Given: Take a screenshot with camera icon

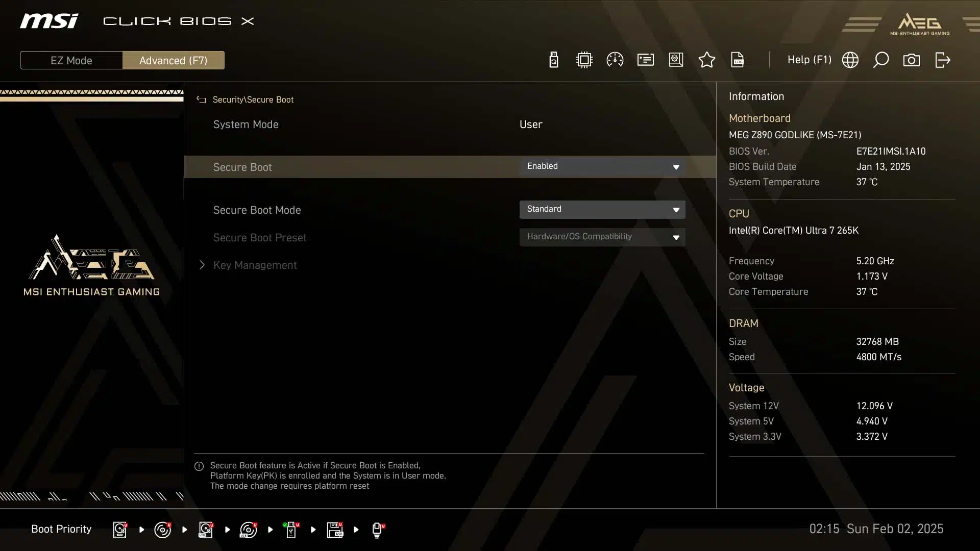Looking at the screenshot, I should (912, 60).
